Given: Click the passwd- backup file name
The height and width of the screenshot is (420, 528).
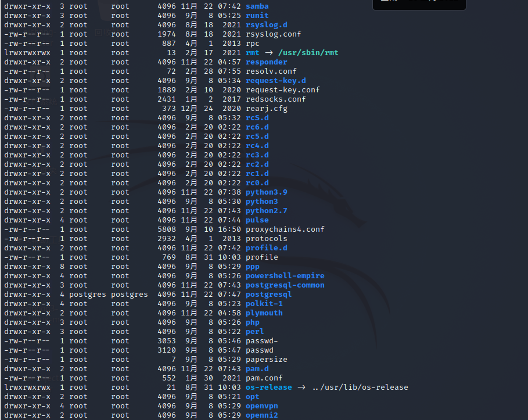Looking at the screenshot, I should [261, 341].
